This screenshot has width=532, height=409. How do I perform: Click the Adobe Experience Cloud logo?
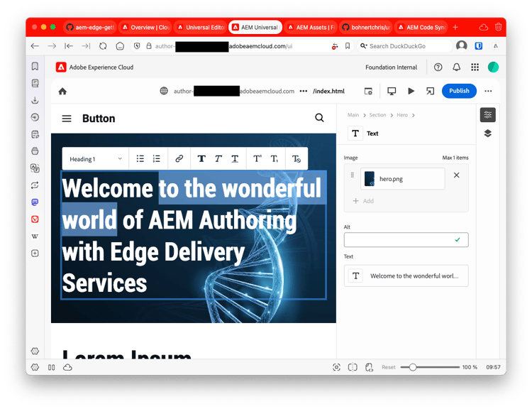coord(61,67)
